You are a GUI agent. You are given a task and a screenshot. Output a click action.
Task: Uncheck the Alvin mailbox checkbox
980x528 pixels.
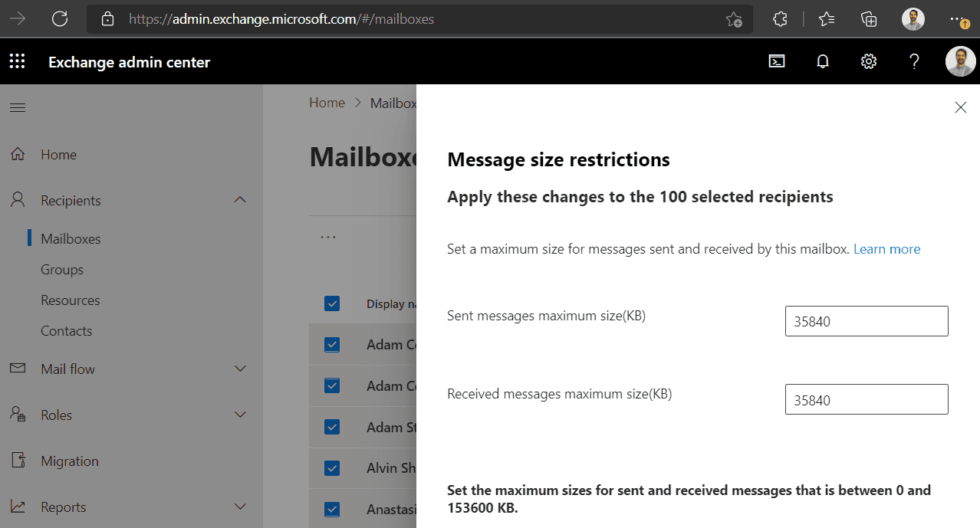(332, 467)
